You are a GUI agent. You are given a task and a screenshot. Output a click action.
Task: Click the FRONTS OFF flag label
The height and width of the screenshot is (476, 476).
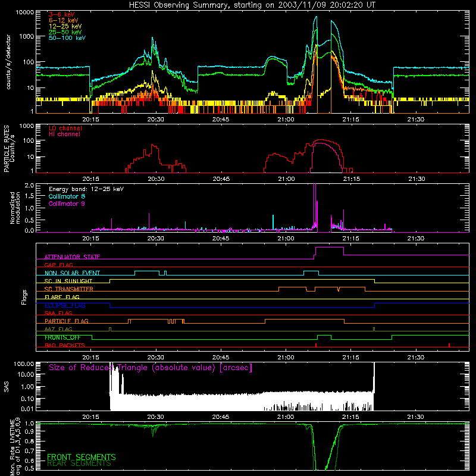(62, 337)
